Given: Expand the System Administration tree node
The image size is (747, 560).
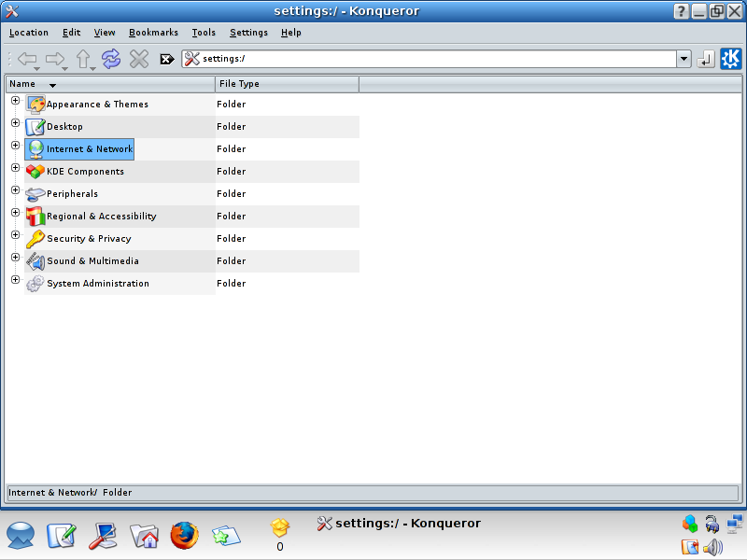Looking at the screenshot, I should 15,280.
